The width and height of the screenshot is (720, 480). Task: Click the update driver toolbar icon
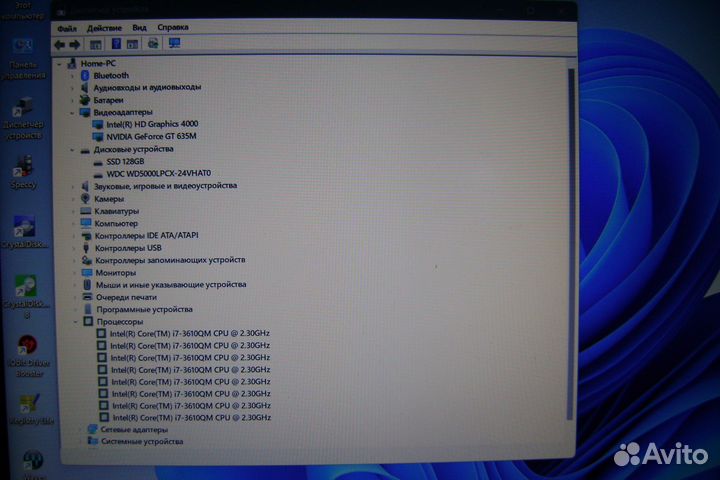[x=153, y=44]
